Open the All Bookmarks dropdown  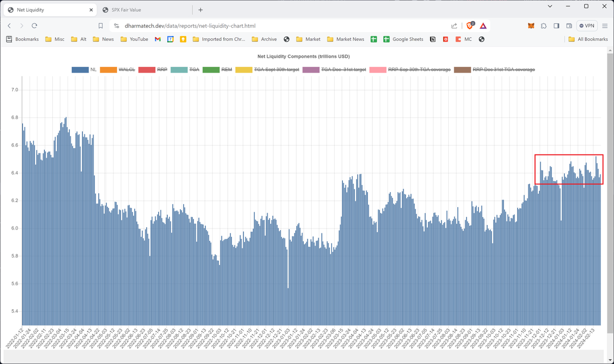(588, 39)
